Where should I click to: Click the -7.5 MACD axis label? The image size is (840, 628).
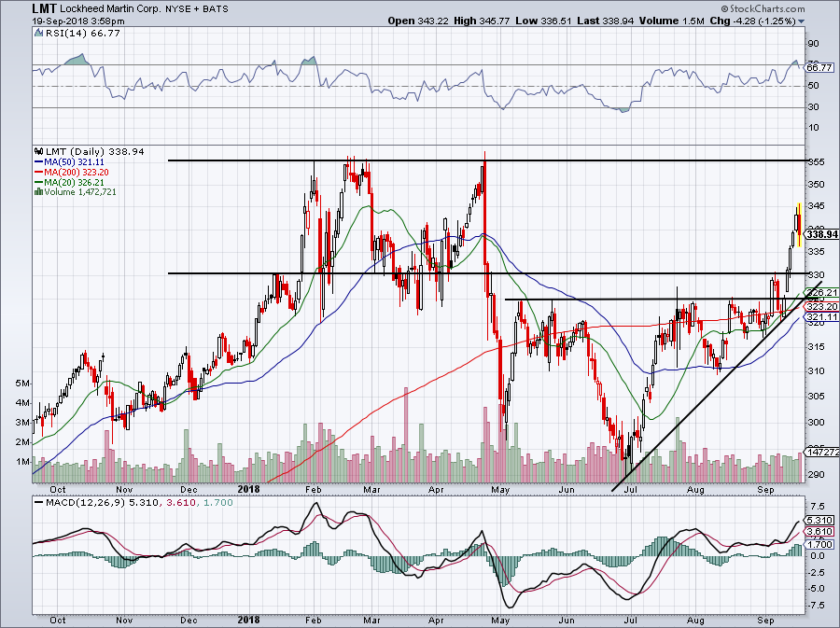tap(817, 606)
